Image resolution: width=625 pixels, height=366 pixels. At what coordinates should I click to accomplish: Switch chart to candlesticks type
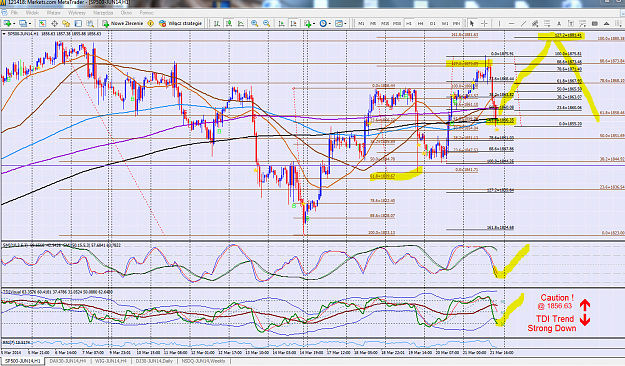[229, 24]
